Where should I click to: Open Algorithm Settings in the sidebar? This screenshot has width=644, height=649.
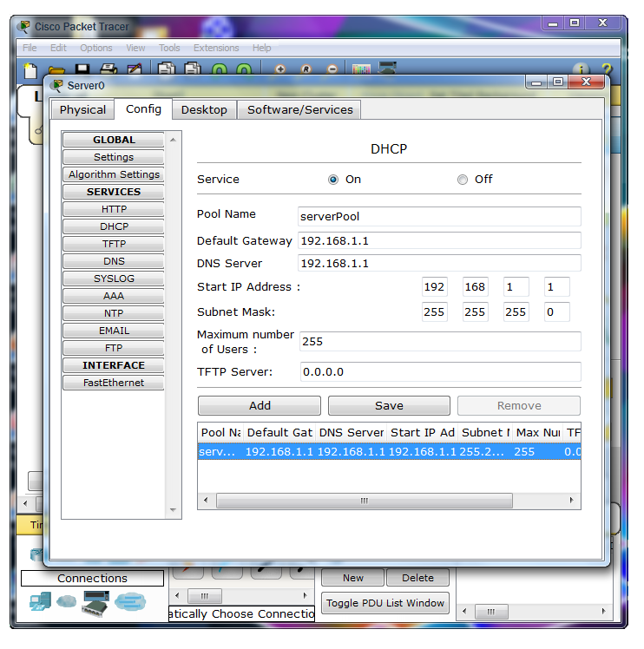click(x=114, y=174)
